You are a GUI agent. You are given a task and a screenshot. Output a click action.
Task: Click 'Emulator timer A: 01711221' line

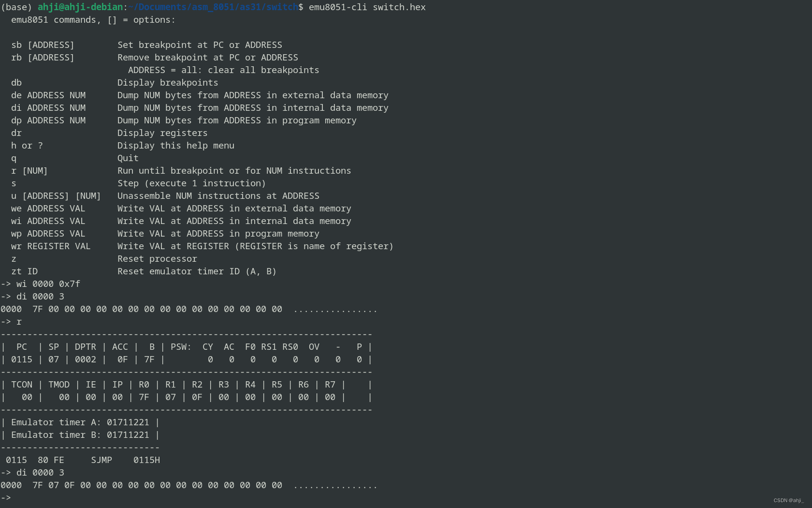80,422
